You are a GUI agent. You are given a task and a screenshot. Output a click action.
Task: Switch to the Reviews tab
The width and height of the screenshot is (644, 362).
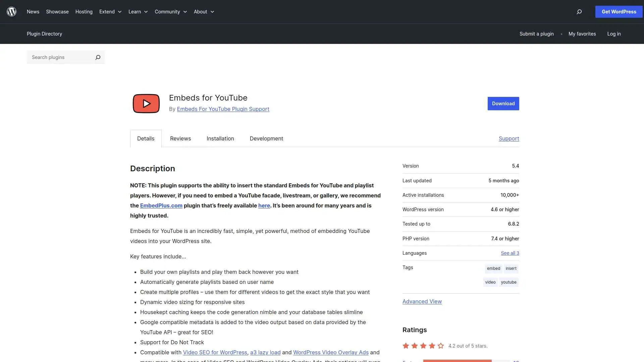pyautogui.click(x=180, y=138)
